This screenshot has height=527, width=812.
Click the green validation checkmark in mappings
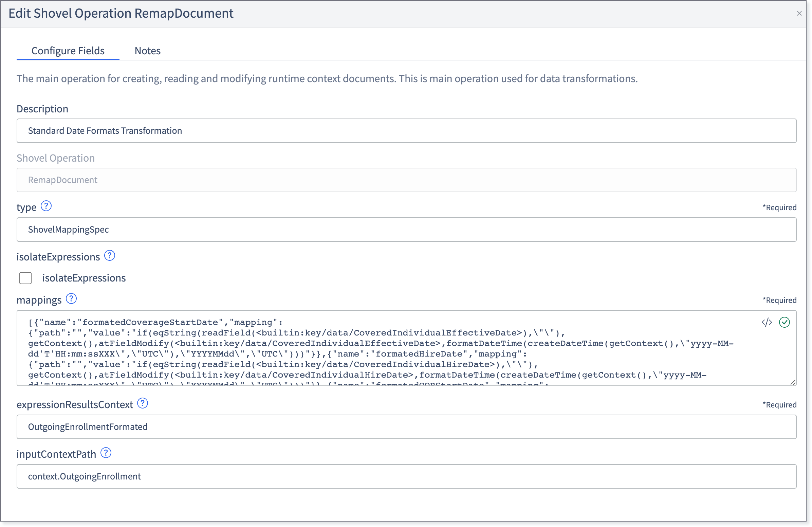[x=785, y=322]
